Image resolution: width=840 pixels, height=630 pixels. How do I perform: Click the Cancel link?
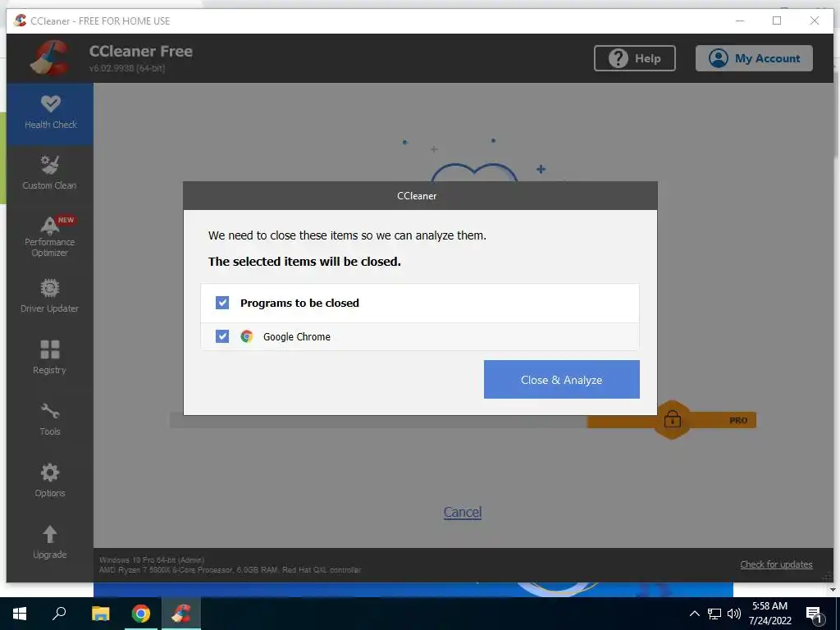click(x=463, y=512)
